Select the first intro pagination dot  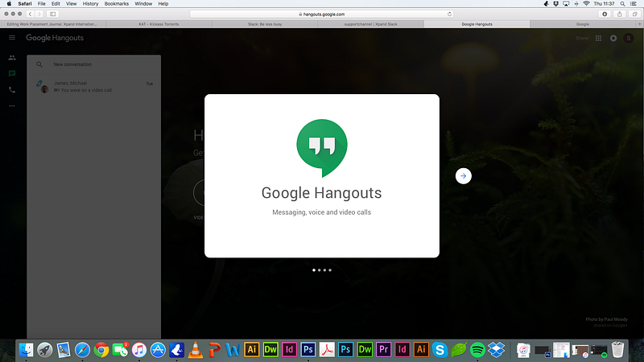click(314, 270)
